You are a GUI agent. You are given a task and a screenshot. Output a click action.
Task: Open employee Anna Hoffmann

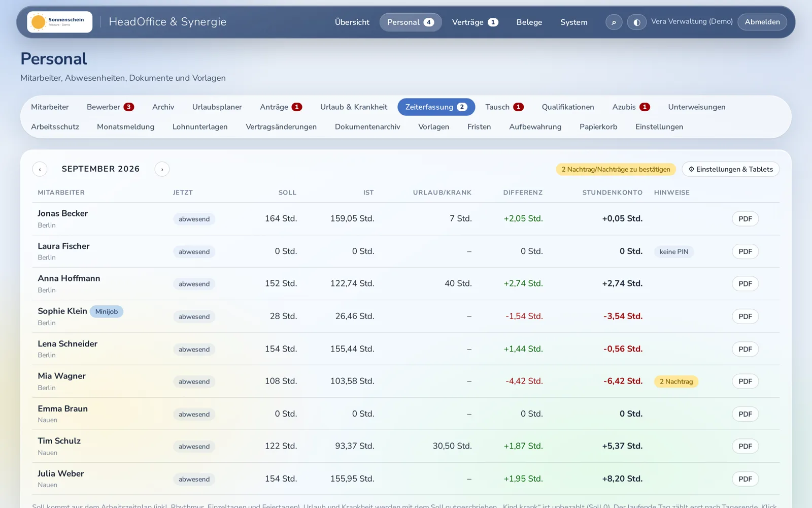tap(69, 278)
